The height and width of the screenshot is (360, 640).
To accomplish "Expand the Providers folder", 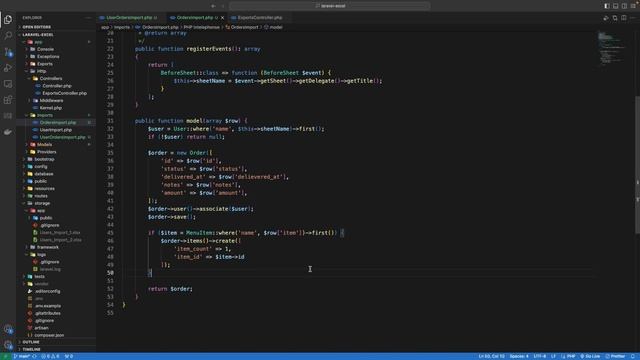I will tap(47, 152).
